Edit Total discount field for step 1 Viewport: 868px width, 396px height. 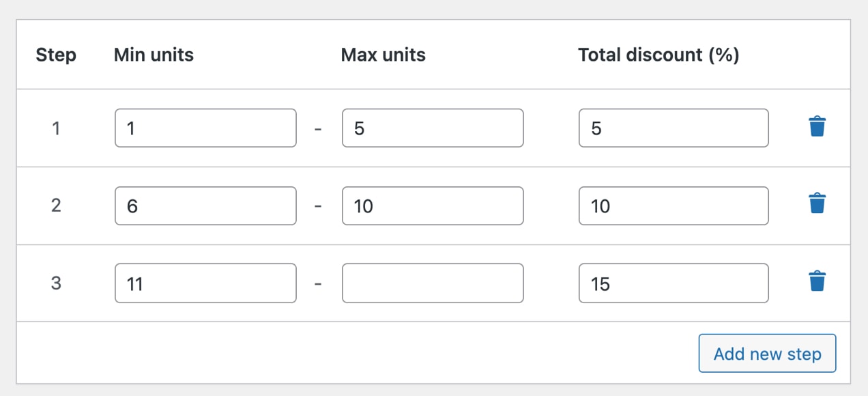pyautogui.click(x=673, y=128)
